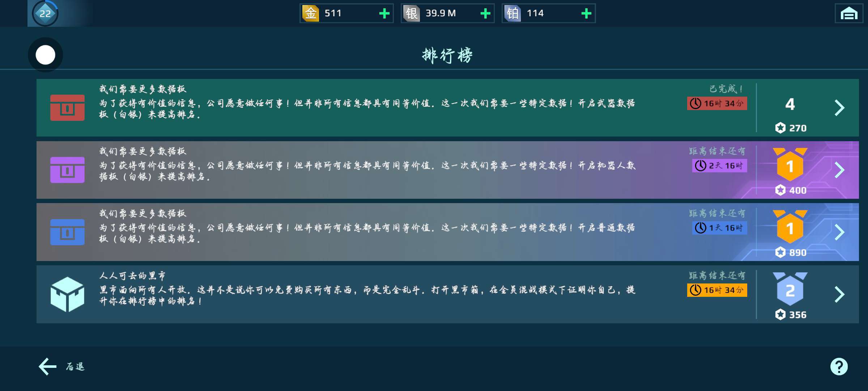
Task: Open the garage home icon
Action: coord(849,14)
